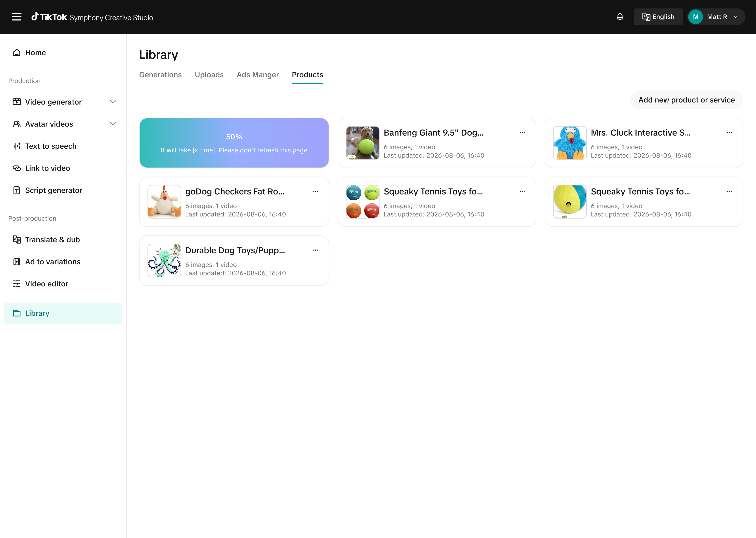Open more options for Durable Dog Toys product
Screen dimensions: 756x538
click(x=315, y=250)
